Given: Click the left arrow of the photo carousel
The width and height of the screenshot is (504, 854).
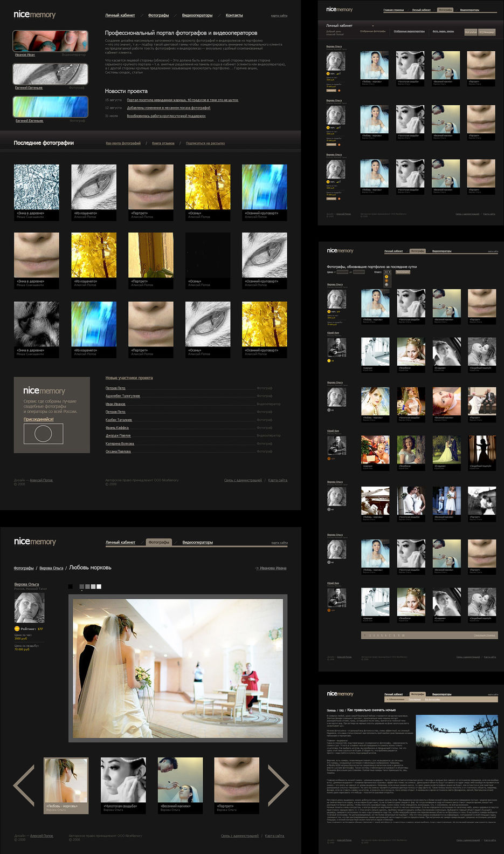Looking at the screenshot, I should (24, 785).
